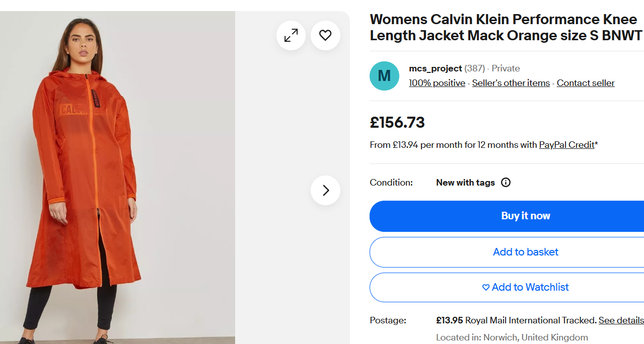
Task: Click Add to basket
Action: tap(525, 252)
